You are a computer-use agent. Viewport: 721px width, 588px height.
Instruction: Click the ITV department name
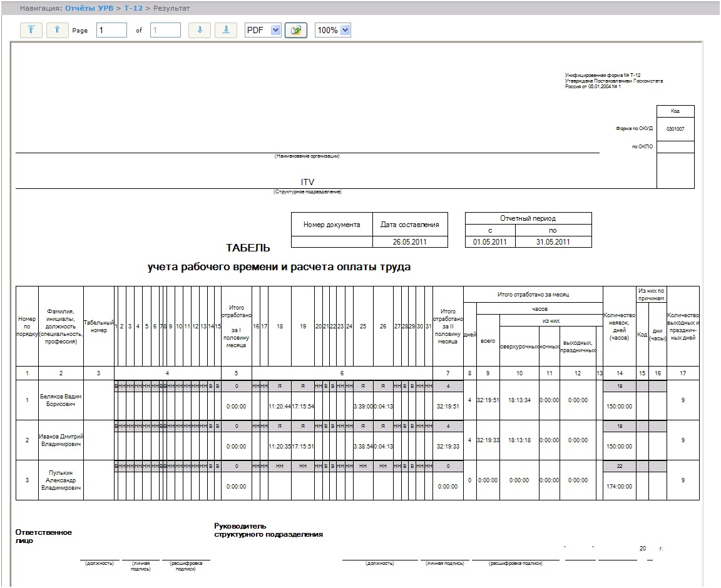coord(307,182)
